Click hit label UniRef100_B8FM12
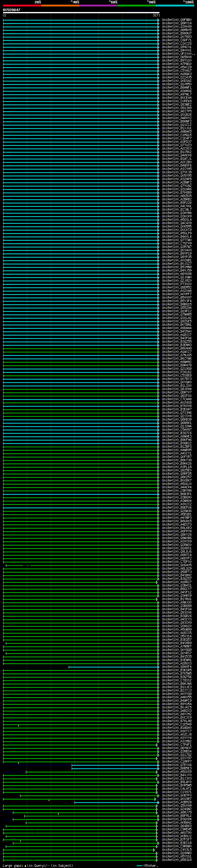The width and height of the screenshot is (197, 868). click(x=177, y=816)
